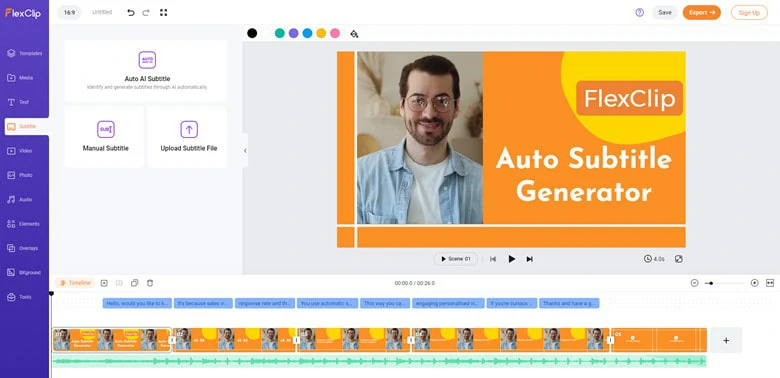Open the Auto AI Subtitle option
Screen dimensions: 780x378
point(146,71)
